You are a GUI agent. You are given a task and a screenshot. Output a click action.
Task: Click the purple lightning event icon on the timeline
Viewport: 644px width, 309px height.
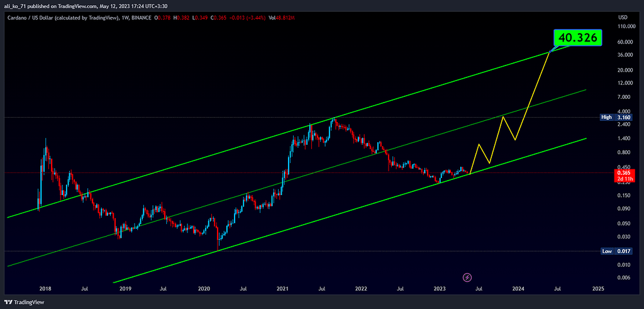tap(467, 277)
